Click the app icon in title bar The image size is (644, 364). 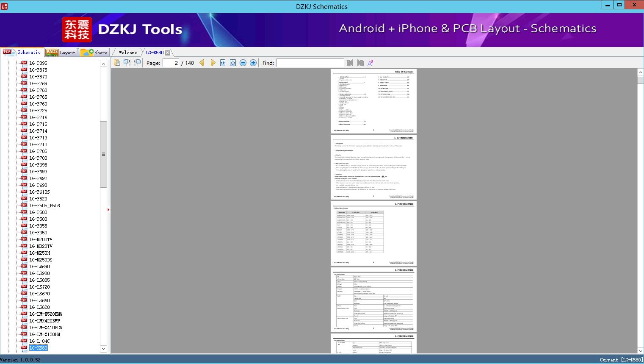[4, 6]
